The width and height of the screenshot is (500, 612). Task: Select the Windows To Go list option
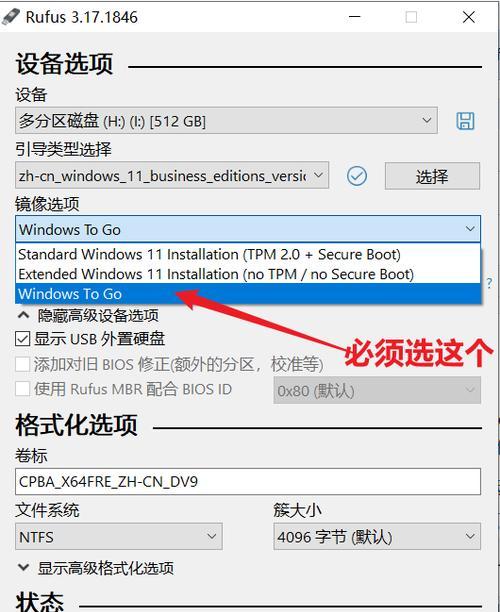(248, 294)
